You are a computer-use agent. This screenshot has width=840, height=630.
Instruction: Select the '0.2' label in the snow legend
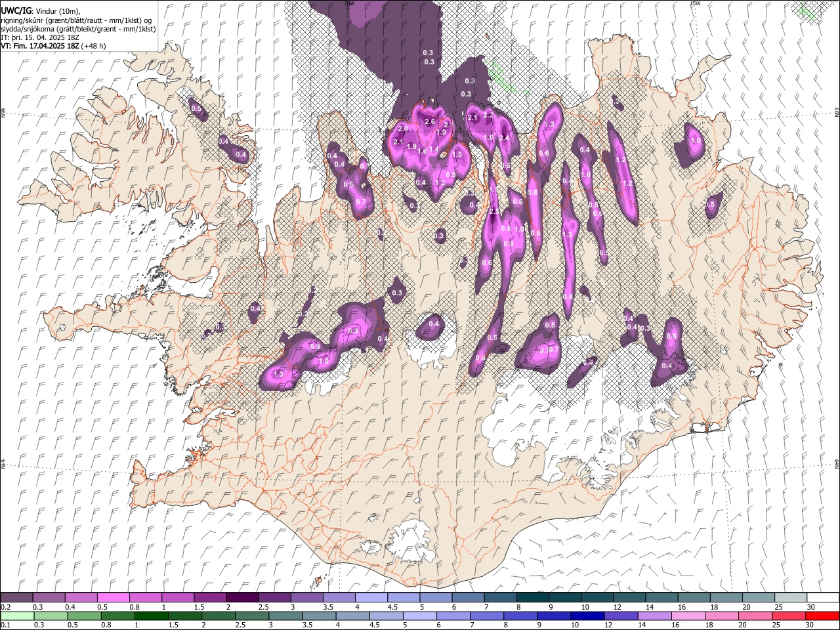coord(6,607)
